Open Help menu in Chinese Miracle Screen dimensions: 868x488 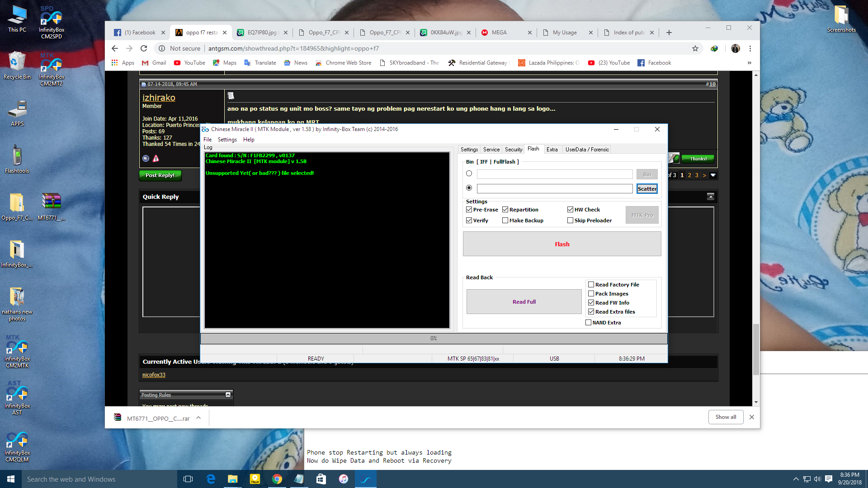coord(249,140)
